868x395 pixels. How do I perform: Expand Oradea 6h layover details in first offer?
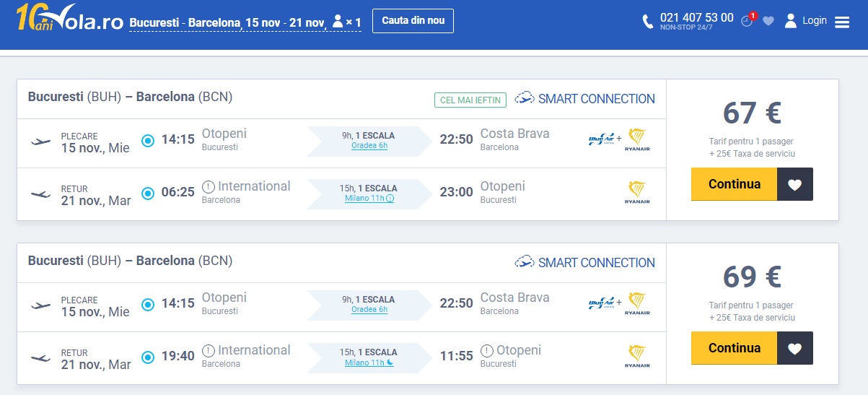pos(369,146)
